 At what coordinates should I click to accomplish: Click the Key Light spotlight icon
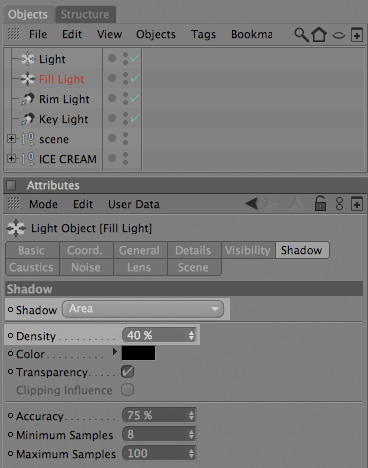click(27, 119)
